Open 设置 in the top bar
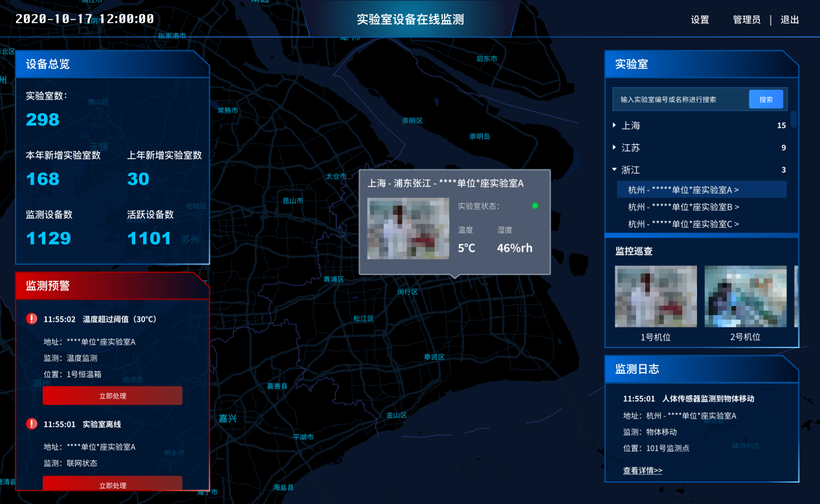The width and height of the screenshot is (820, 504). 700,20
